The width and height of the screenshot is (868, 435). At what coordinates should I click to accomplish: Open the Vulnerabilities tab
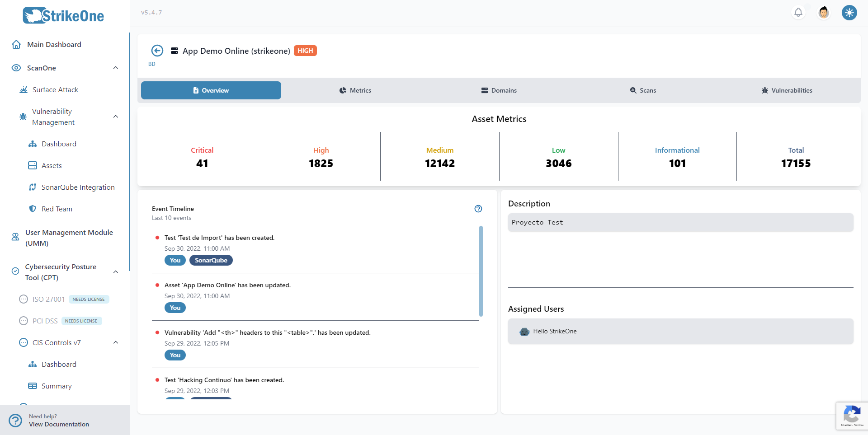click(787, 90)
